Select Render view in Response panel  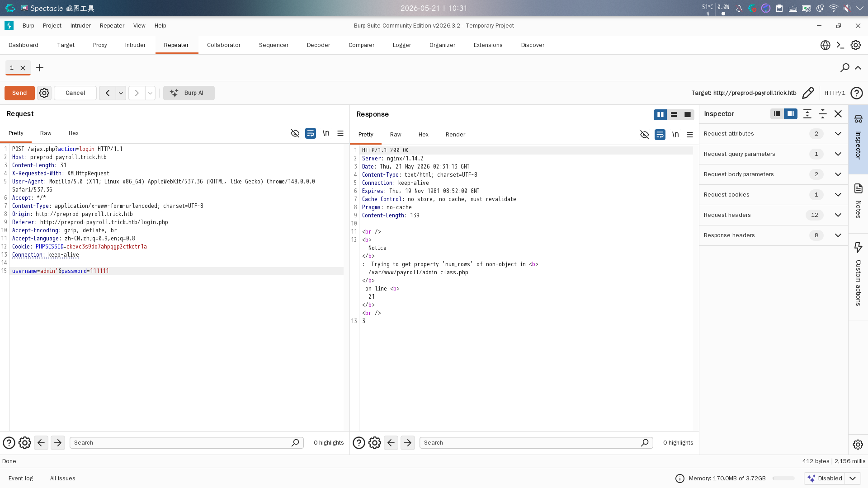(x=455, y=135)
